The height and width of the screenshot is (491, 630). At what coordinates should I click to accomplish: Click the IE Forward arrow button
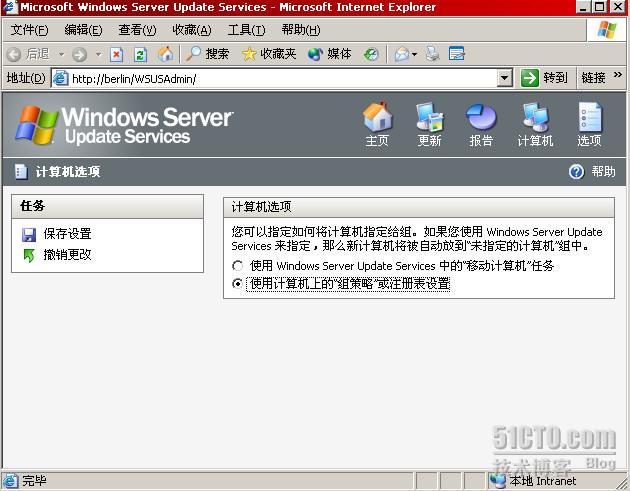[x=80, y=54]
